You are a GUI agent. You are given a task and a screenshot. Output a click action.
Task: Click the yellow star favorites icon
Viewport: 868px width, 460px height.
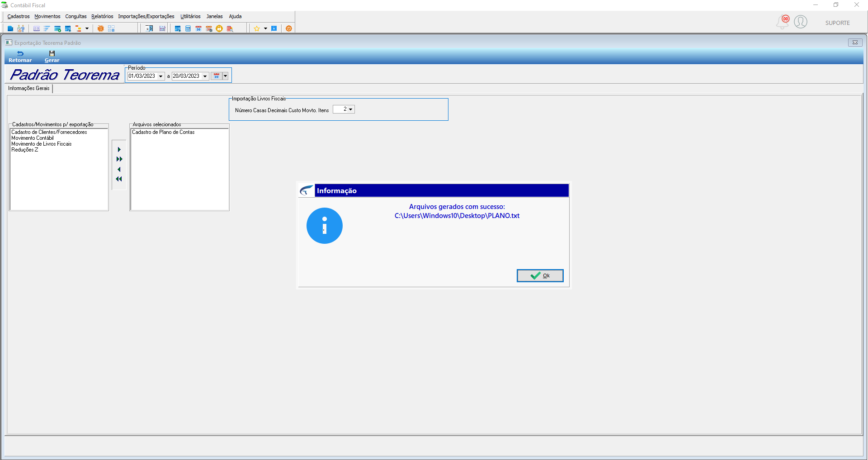257,28
